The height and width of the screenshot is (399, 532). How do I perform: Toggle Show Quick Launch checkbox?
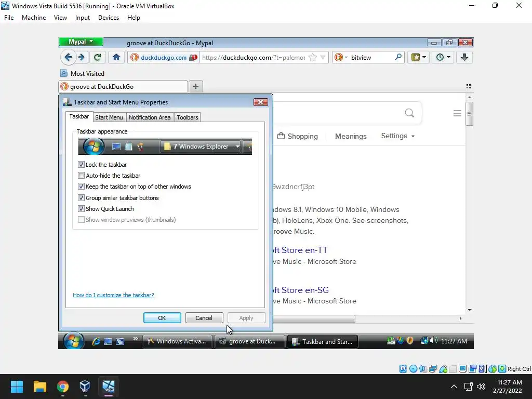[81, 209]
